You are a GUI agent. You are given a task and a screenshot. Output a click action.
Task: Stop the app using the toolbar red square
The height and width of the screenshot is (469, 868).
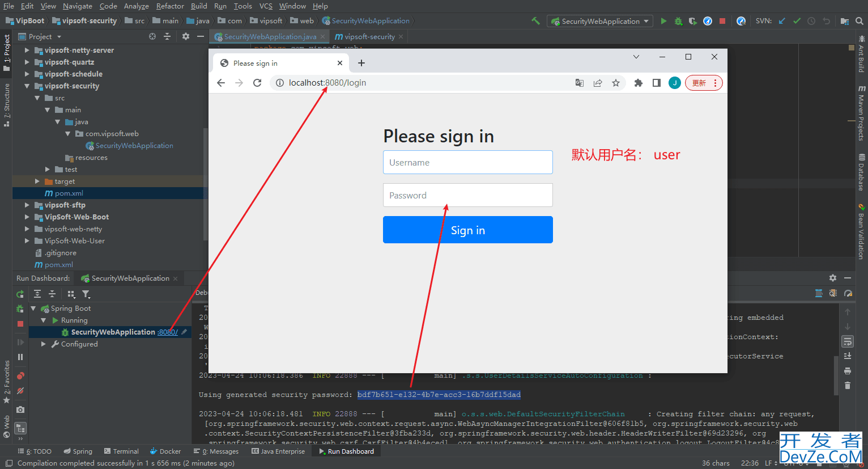[722, 21]
